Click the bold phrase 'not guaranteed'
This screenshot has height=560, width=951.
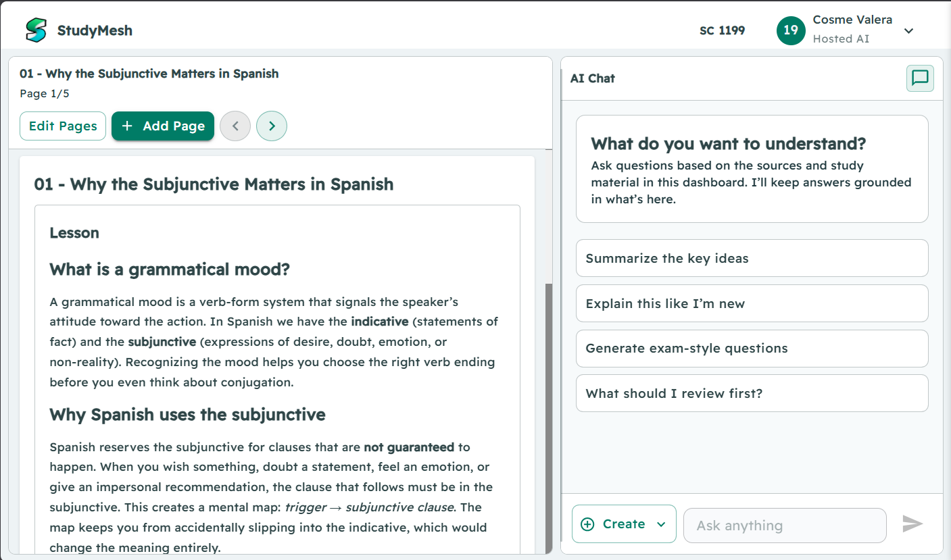click(409, 447)
